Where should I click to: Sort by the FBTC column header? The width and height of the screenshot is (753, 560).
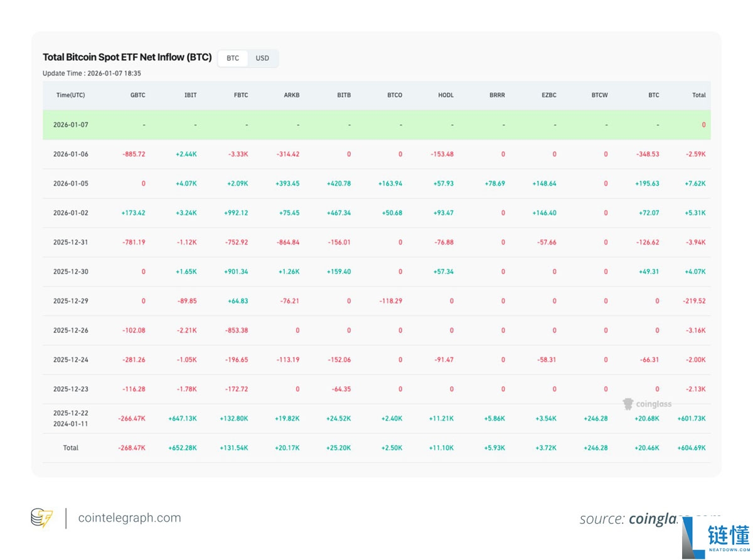240,95
